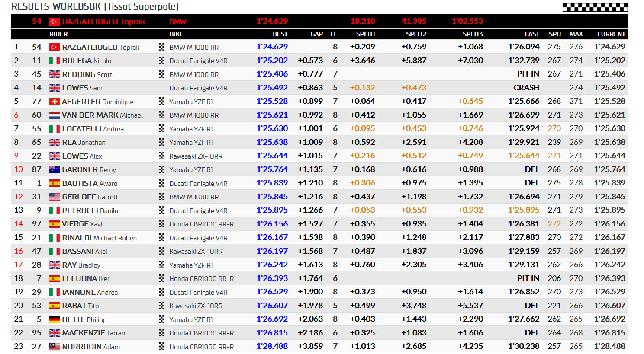Select the SPLIT1 column header
This screenshot has width=644, height=354.
(366, 34)
